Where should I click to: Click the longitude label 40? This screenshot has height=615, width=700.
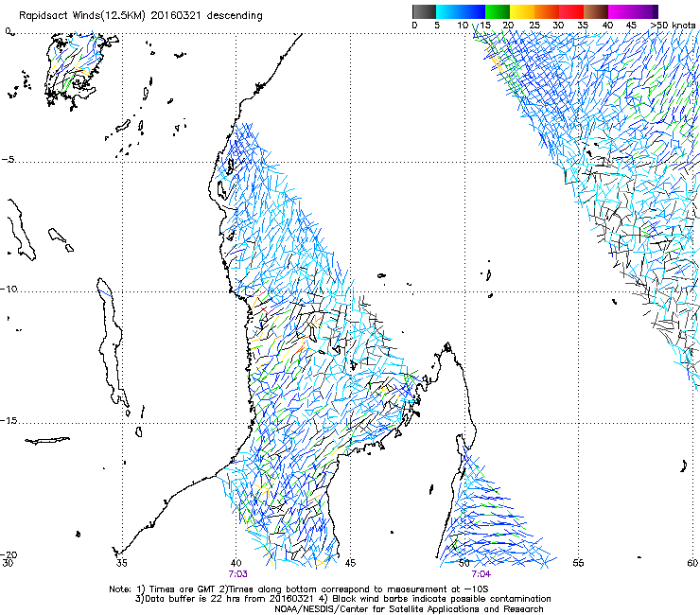coord(236,563)
